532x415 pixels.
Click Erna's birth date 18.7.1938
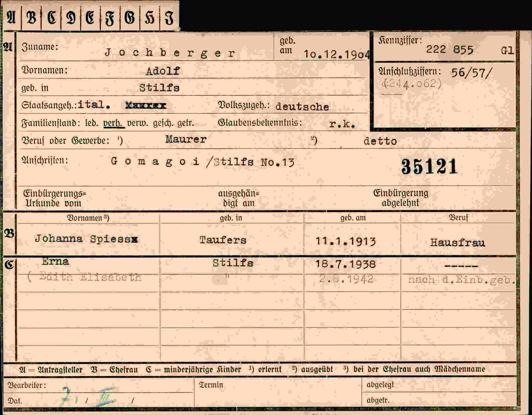pos(346,264)
